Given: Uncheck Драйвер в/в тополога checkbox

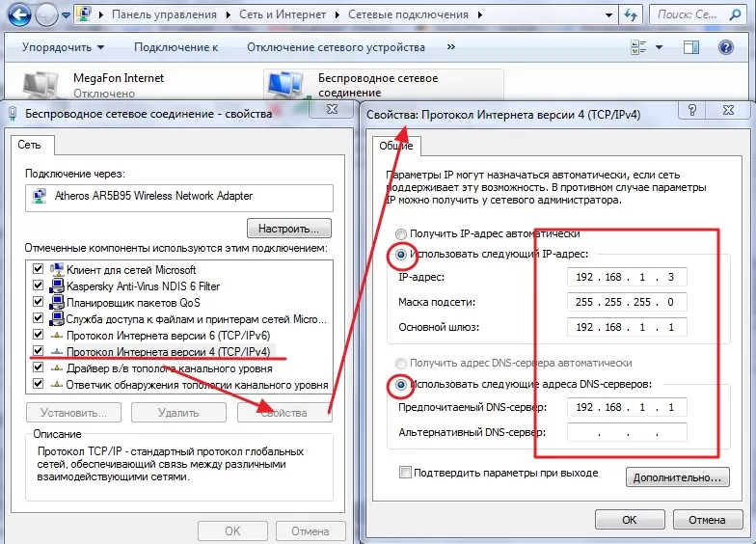Looking at the screenshot, I should 39,367.
